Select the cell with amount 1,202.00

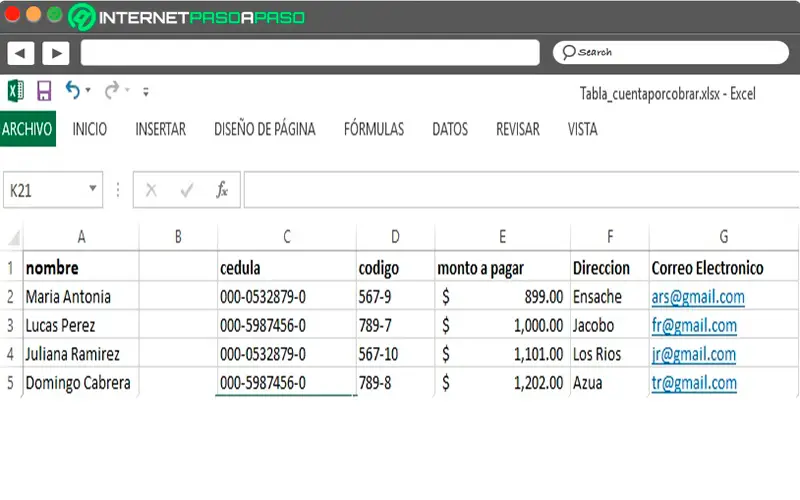click(x=503, y=383)
